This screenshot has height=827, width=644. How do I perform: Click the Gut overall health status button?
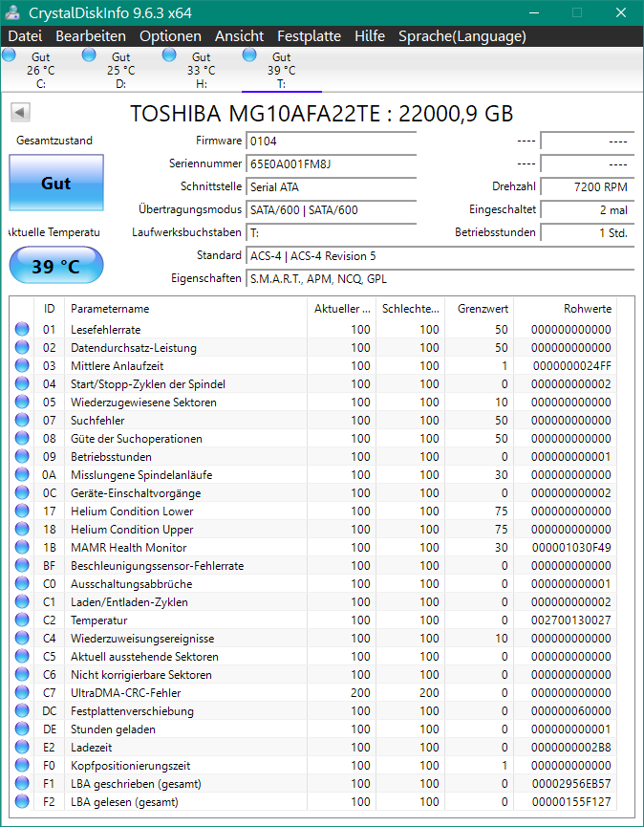tap(56, 183)
